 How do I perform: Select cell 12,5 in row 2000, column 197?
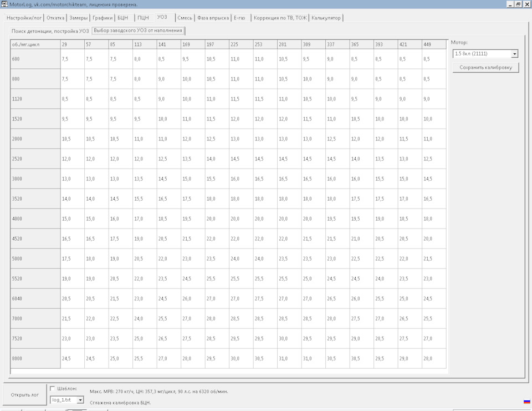tap(217, 139)
